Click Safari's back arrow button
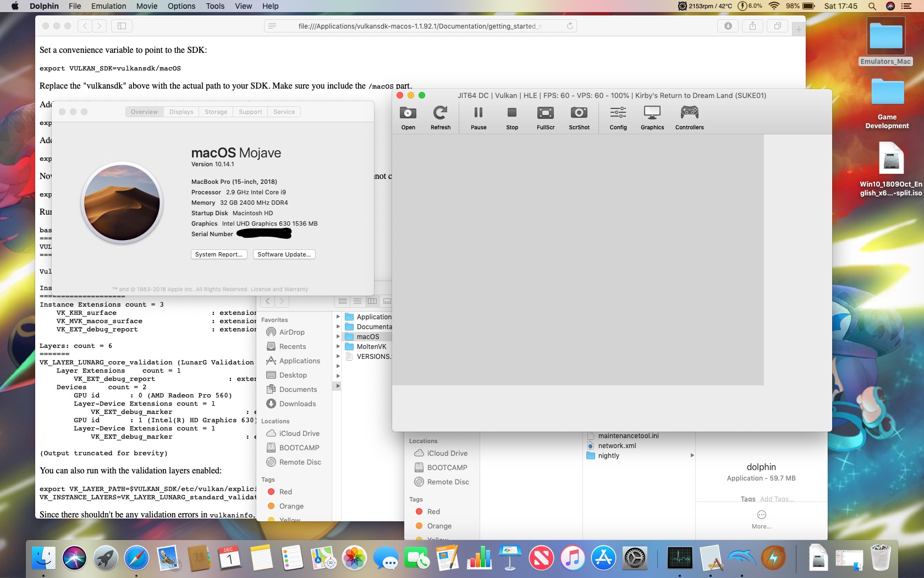The image size is (924, 578). click(x=85, y=26)
